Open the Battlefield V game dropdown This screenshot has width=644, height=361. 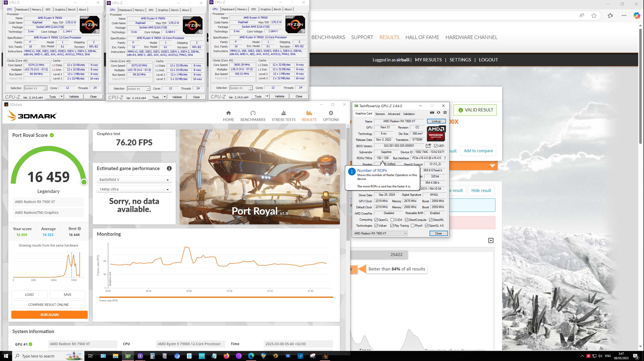134,180
